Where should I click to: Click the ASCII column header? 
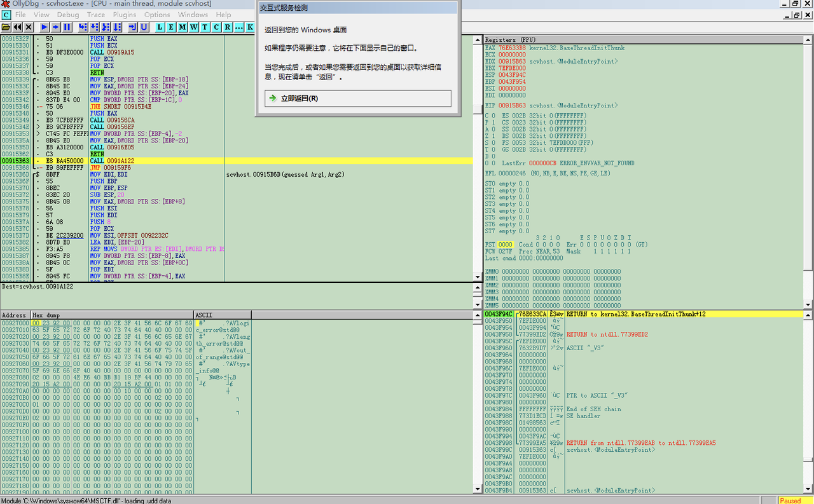223,315
